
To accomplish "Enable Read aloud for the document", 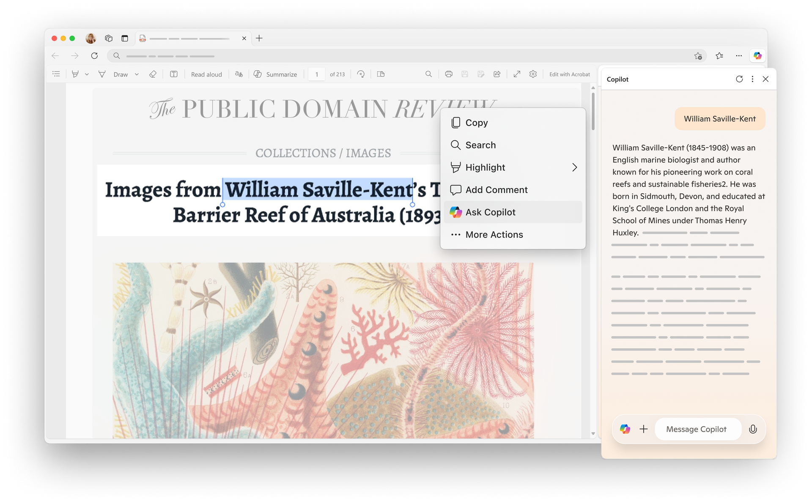I will point(207,74).
